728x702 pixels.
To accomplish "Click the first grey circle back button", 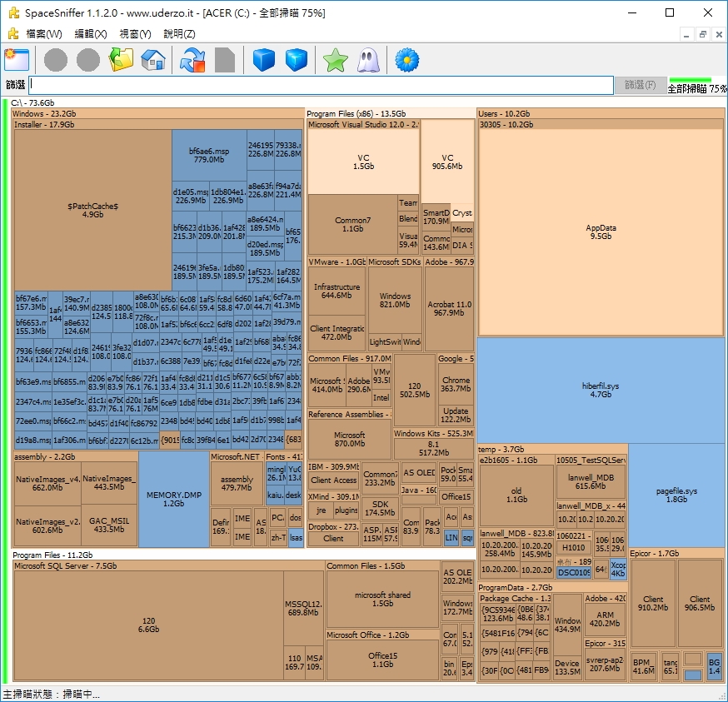I will (56, 60).
